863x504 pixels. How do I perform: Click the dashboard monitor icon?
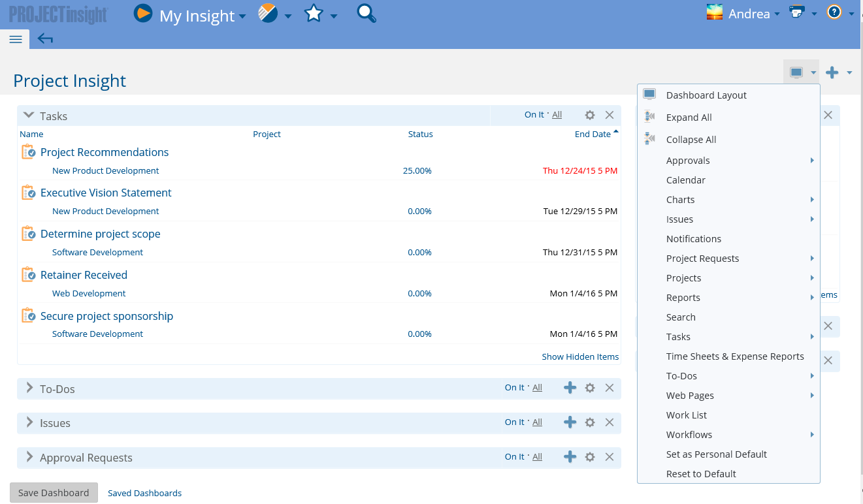(x=796, y=72)
